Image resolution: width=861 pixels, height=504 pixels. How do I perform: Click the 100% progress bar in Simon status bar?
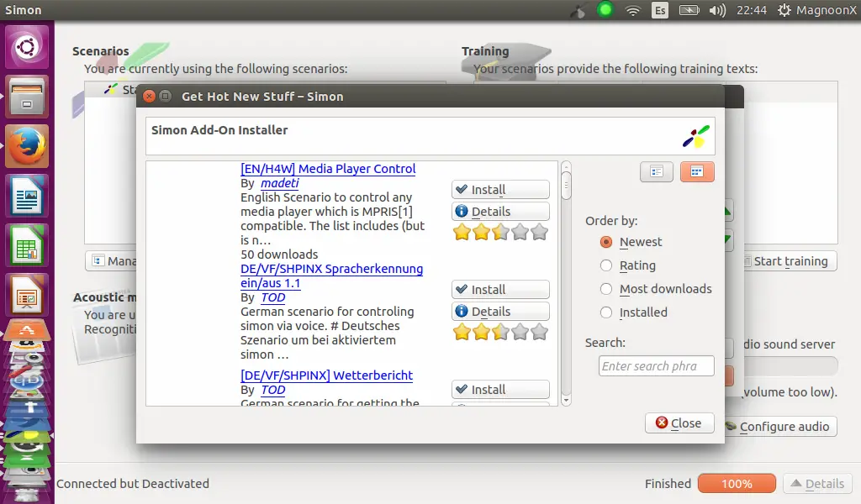pyautogui.click(x=737, y=484)
